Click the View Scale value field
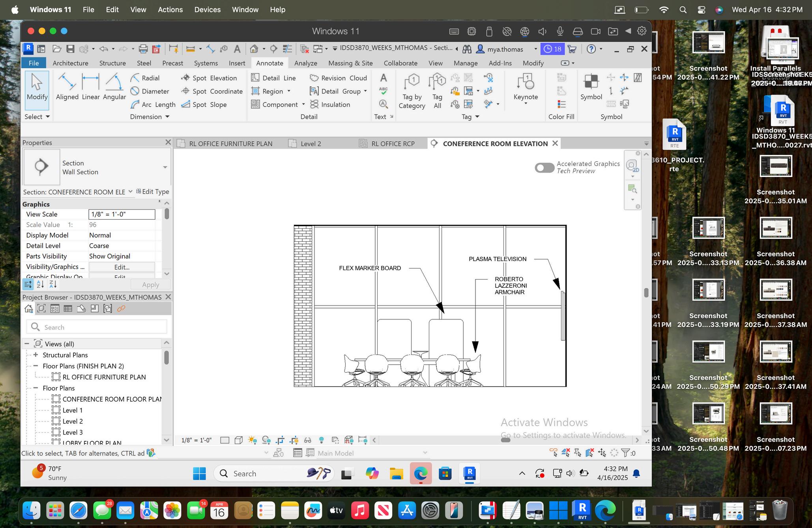812x528 pixels. (122, 214)
